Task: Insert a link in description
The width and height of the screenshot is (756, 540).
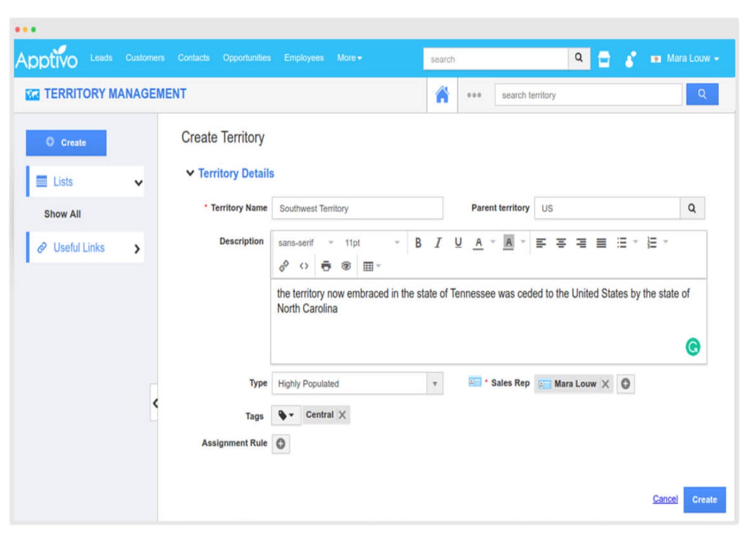Action: pyautogui.click(x=283, y=266)
